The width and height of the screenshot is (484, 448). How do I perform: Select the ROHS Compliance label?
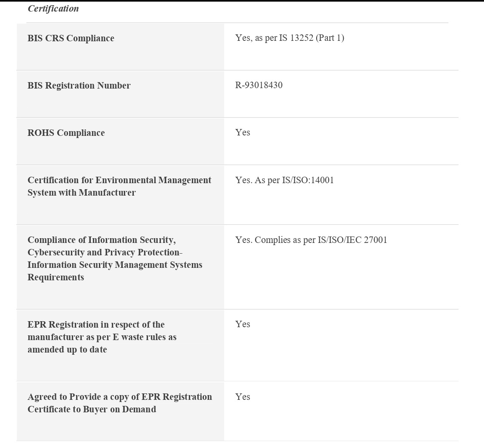coord(66,133)
